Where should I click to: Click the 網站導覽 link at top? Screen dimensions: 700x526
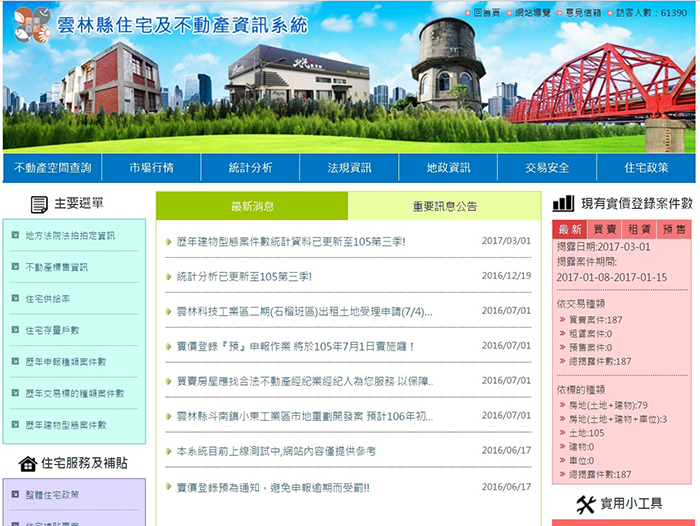tap(533, 13)
